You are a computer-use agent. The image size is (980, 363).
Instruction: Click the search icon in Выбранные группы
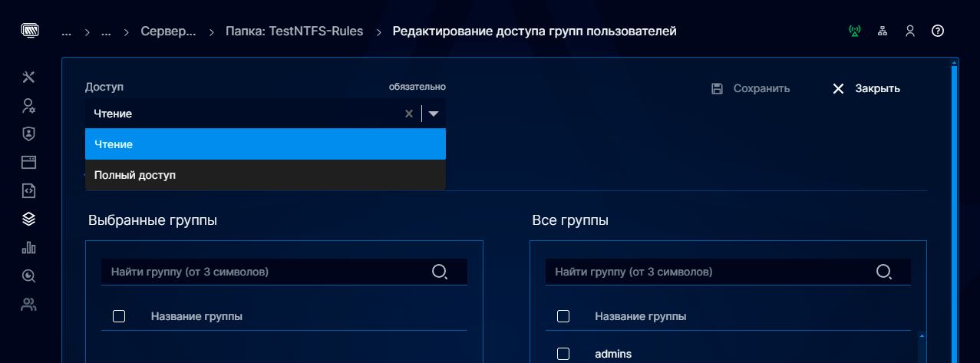coord(440,272)
